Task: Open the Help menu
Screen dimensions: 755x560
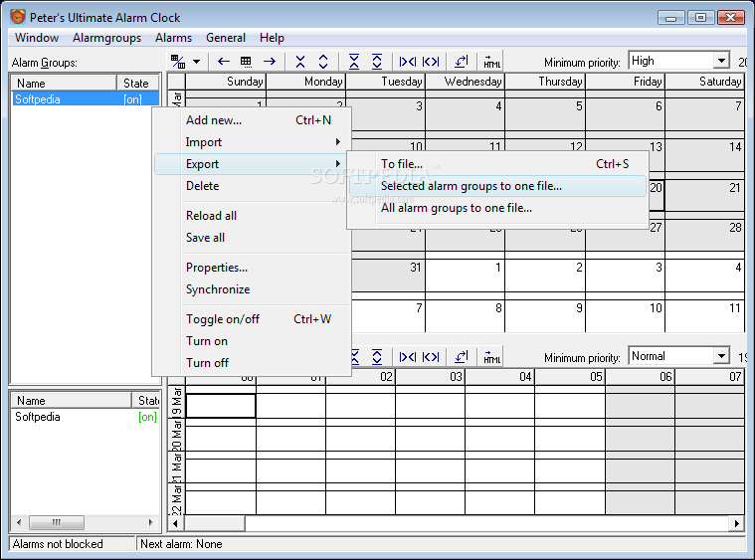Action: click(x=272, y=38)
